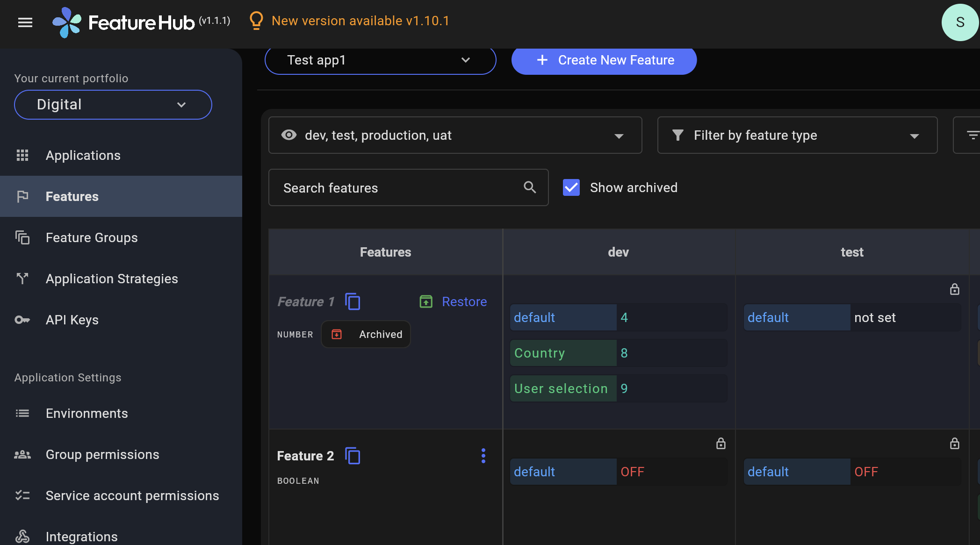Click the Environments list icon
This screenshot has height=545, width=980.
click(22, 413)
